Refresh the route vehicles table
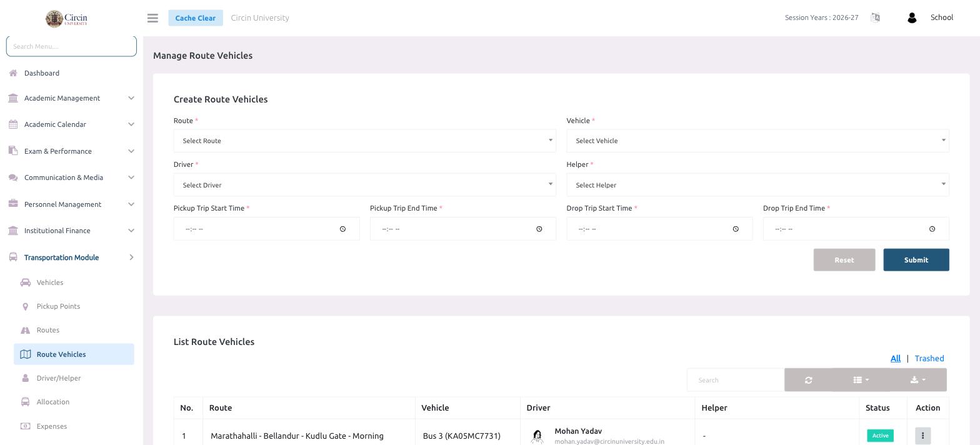 pos(809,380)
